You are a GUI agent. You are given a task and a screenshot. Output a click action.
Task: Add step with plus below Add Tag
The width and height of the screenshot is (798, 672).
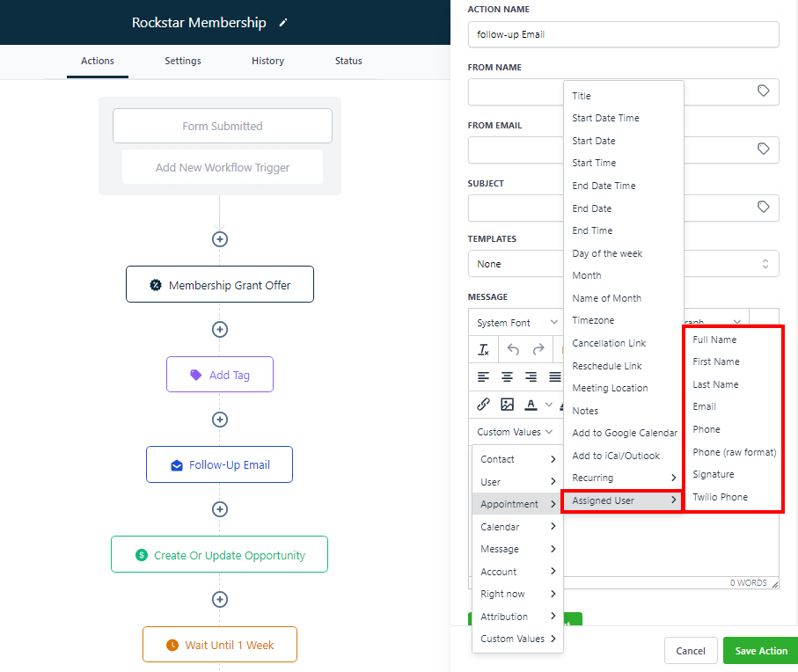[x=220, y=420]
